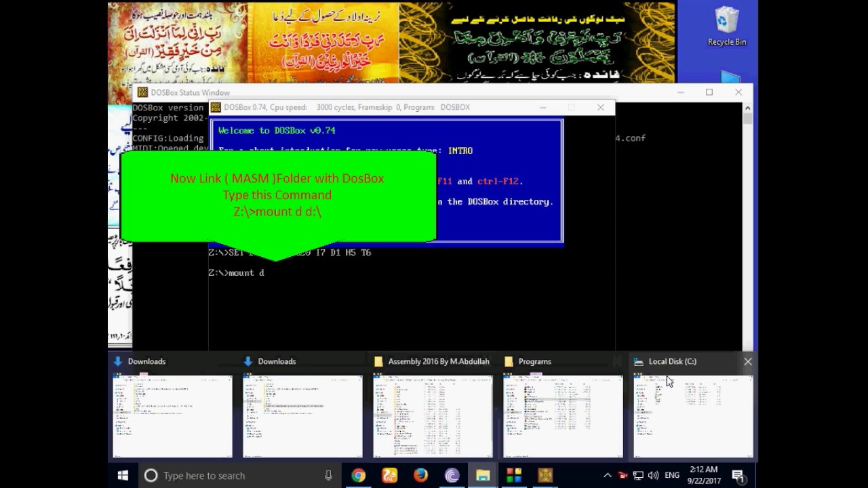The image size is (868, 488).
Task: Open the volume control in system tray
Action: [653, 476]
